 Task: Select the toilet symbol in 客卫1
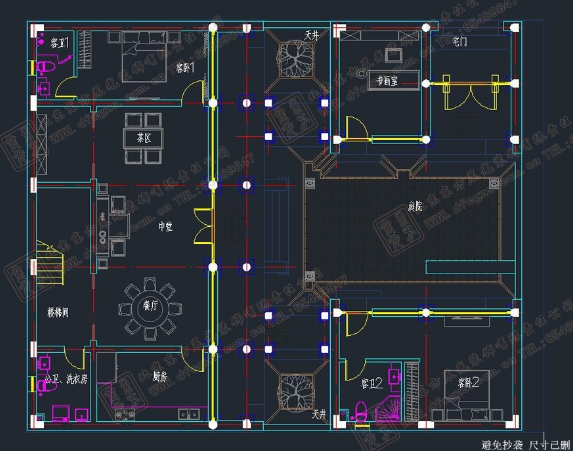click(x=47, y=68)
